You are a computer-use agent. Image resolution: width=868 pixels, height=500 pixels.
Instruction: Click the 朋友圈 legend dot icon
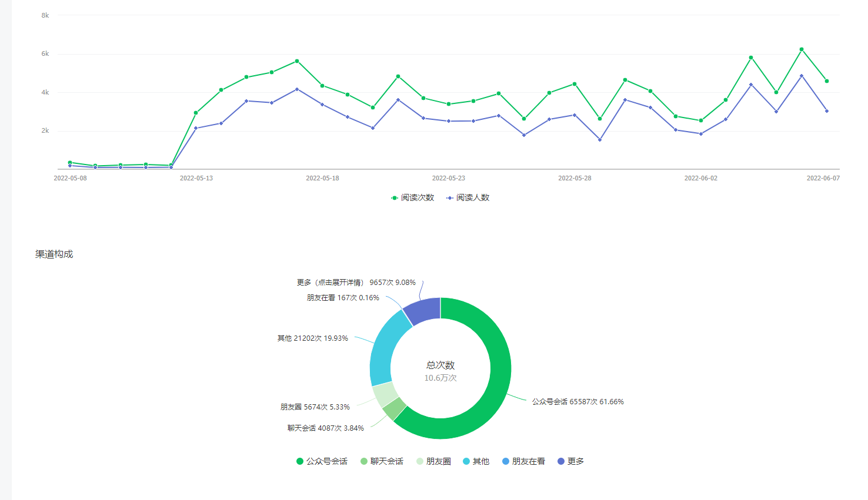[x=420, y=462]
